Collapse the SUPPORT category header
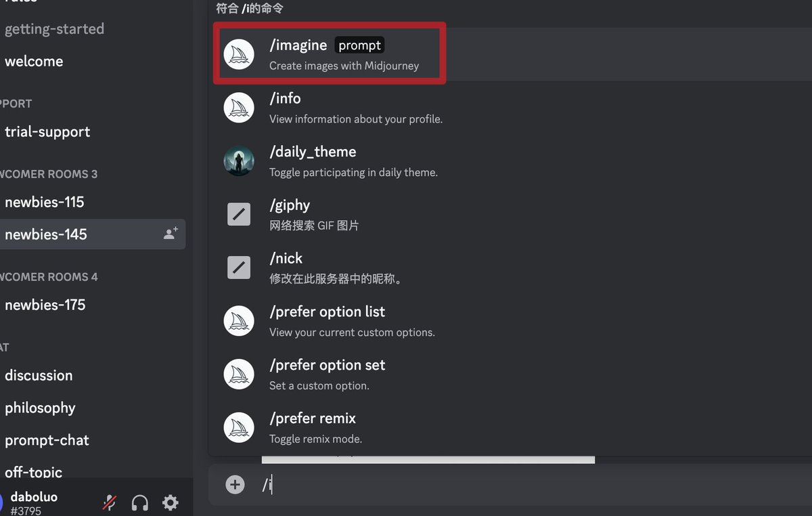The width and height of the screenshot is (812, 516). [x=16, y=104]
